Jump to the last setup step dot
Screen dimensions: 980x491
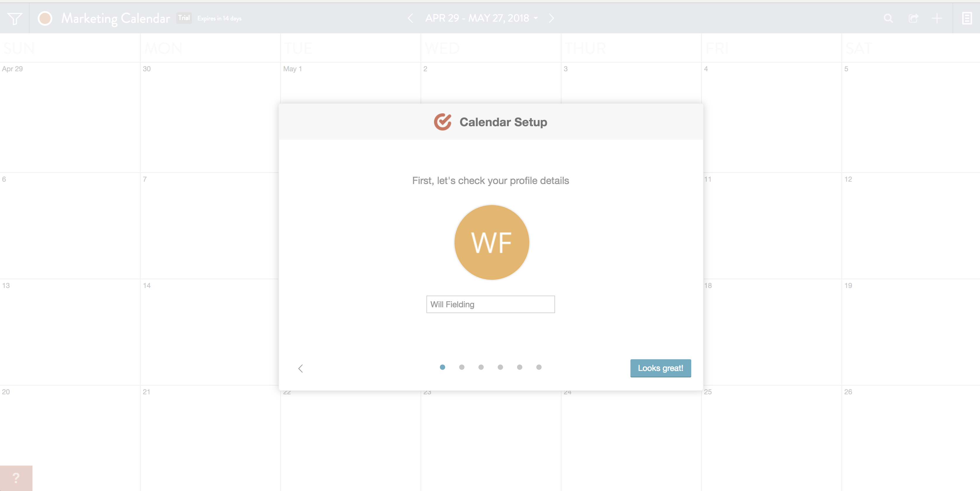coord(539,367)
